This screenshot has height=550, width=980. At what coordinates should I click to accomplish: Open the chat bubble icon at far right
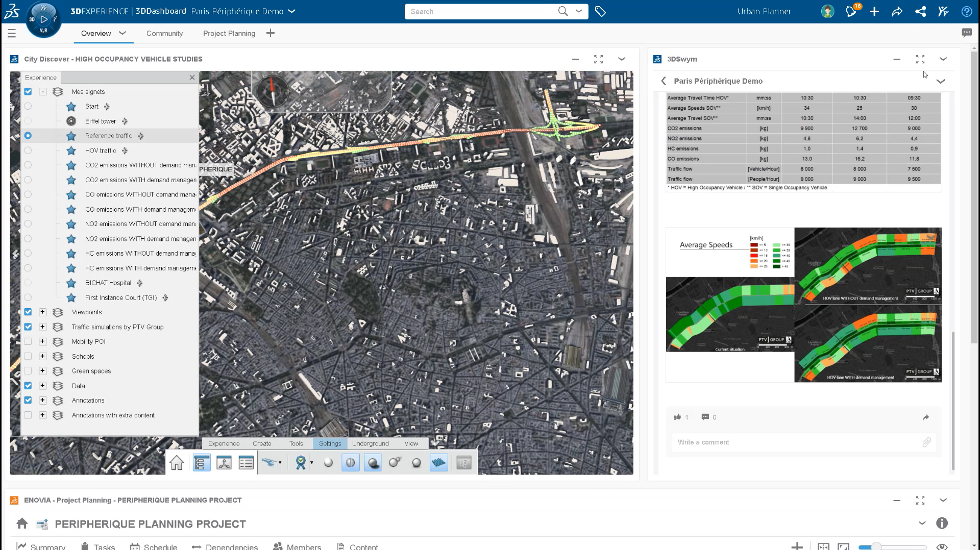tap(966, 33)
